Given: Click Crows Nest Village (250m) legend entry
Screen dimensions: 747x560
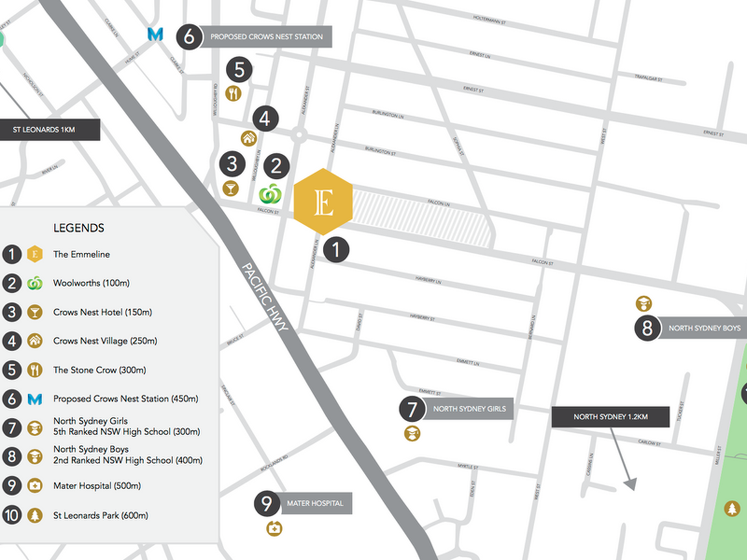Looking at the screenshot, I should (105, 341).
